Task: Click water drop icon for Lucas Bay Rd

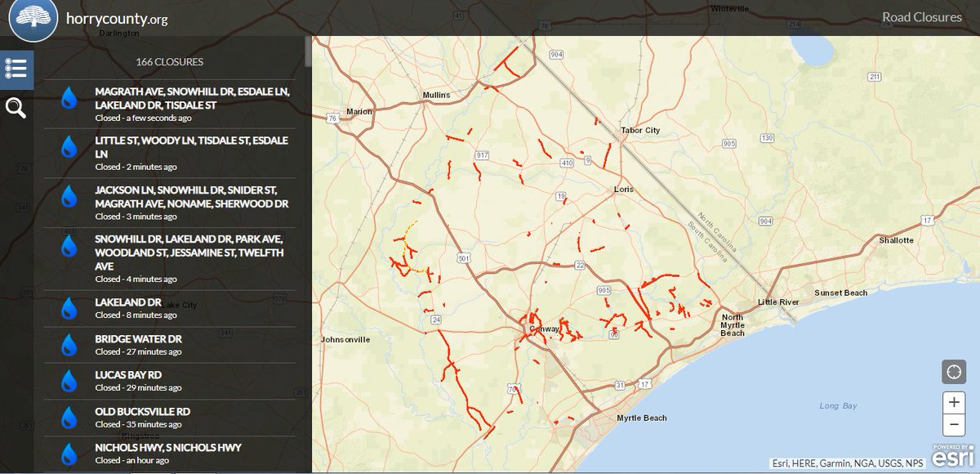Action: coord(69,381)
